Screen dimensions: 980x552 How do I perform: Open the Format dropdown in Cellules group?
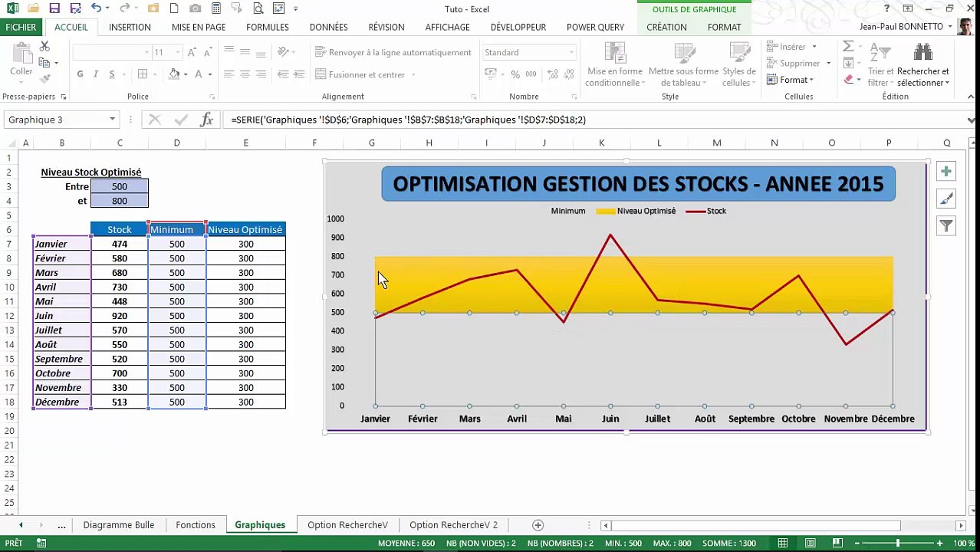click(x=791, y=80)
